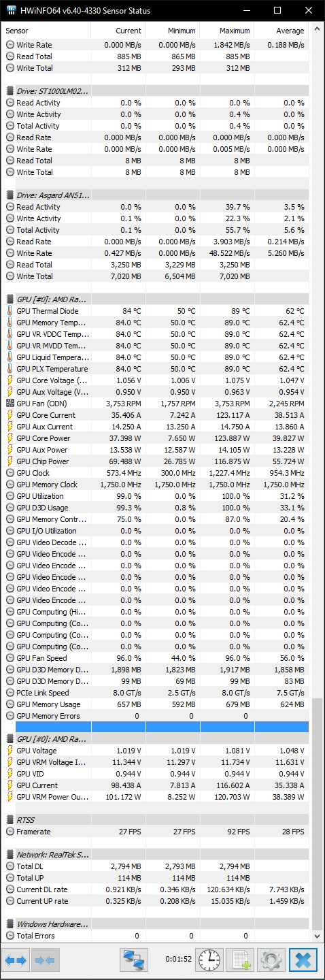
Task: Select the Framerate row under RTSS
Action: (157, 832)
